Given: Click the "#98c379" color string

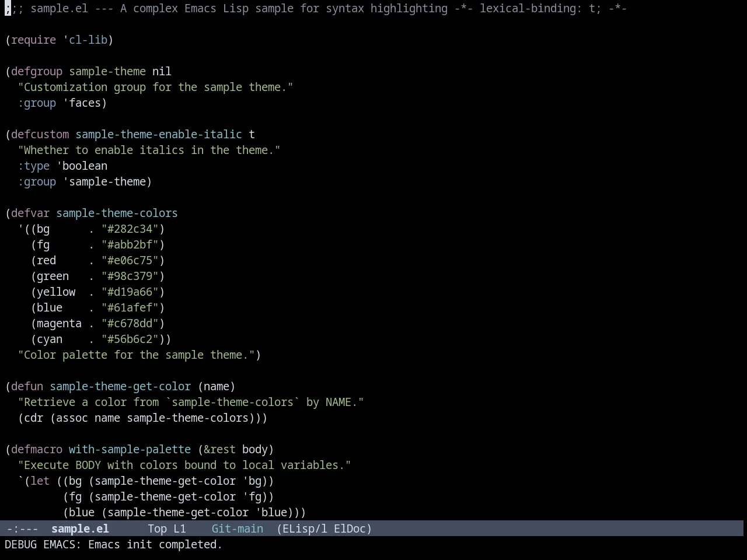Looking at the screenshot, I should coord(130,276).
